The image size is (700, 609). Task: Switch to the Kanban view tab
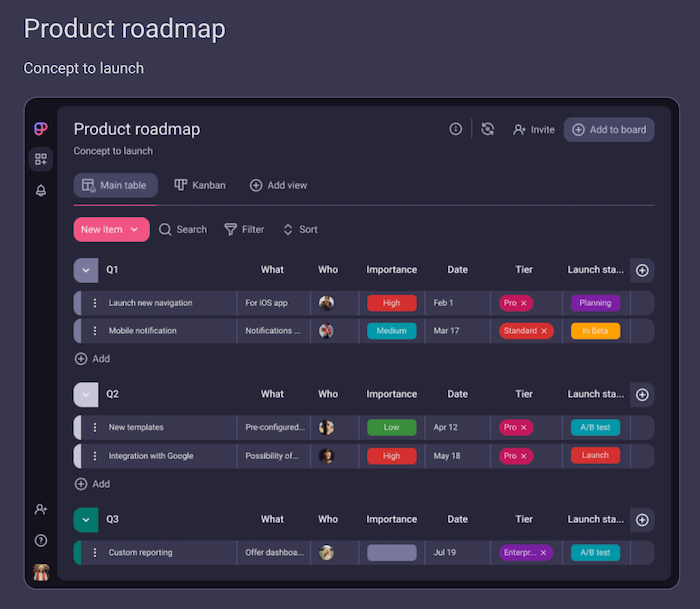pyautogui.click(x=200, y=185)
